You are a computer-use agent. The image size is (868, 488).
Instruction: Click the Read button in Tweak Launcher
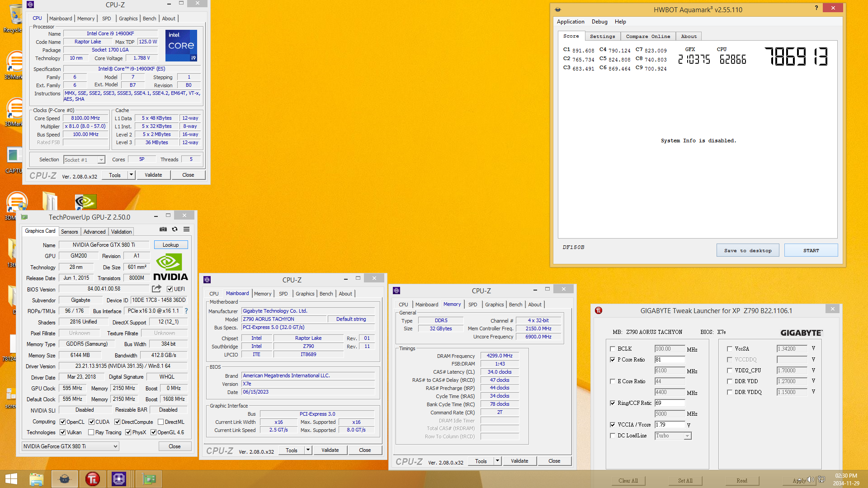click(x=742, y=481)
